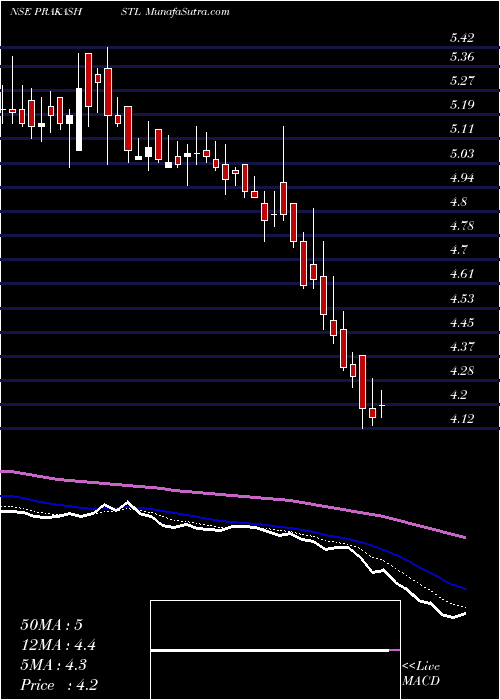Click the Price : 4.2 readout
Image resolution: width=500 pixels, height=700 pixels.
pos(59,685)
